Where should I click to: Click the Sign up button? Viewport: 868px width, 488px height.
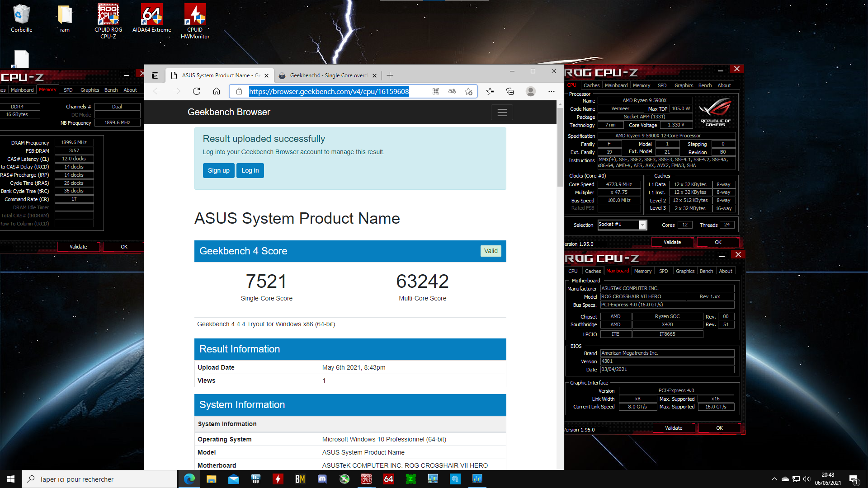tap(219, 170)
